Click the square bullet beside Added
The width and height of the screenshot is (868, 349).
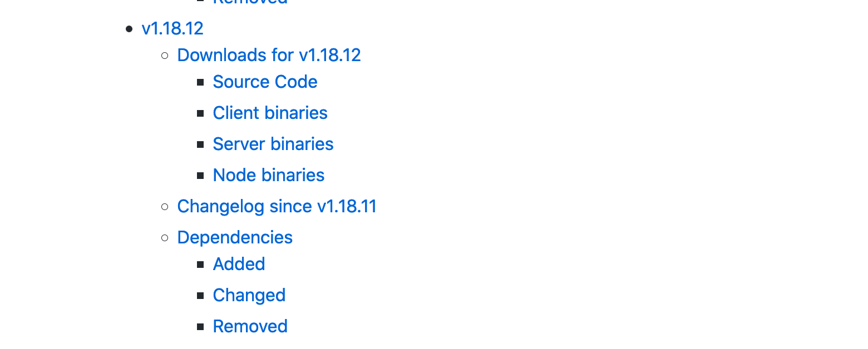200,265
